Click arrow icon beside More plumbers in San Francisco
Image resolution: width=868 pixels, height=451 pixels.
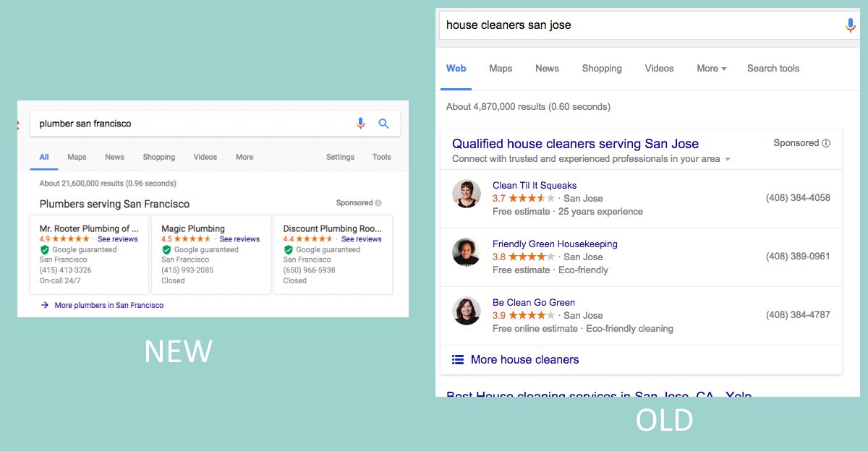(45, 305)
